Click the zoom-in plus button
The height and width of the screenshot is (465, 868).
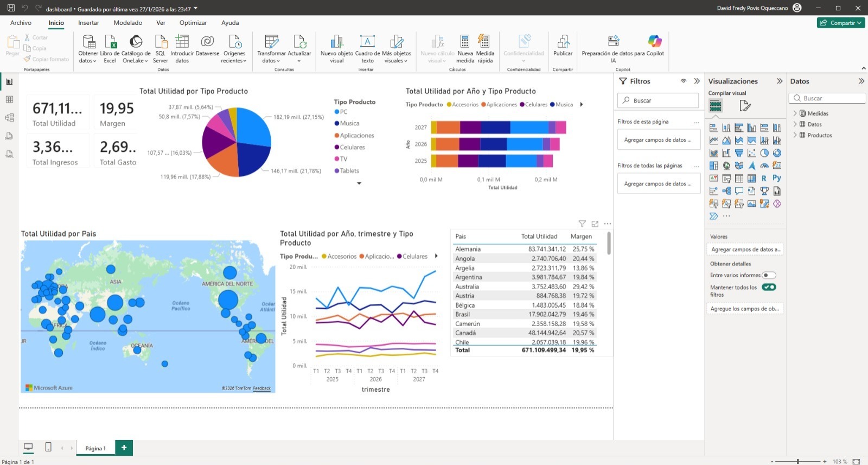click(x=825, y=461)
